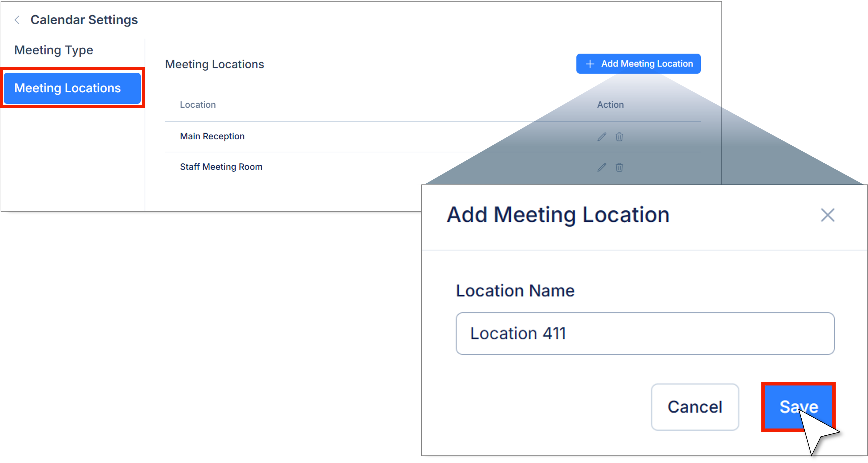Image resolution: width=868 pixels, height=463 pixels.
Task: Delete the Staff Meeting Room location
Action: coord(619,167)
